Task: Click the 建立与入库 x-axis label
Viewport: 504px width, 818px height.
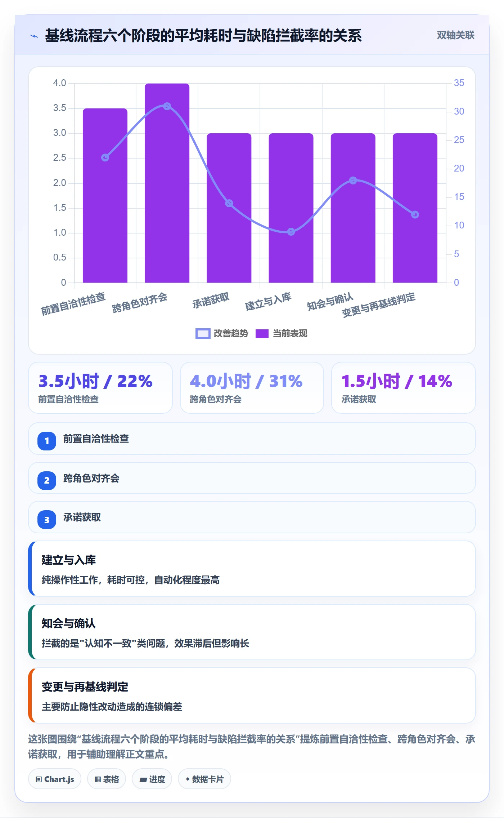Action: coord(268,302)
